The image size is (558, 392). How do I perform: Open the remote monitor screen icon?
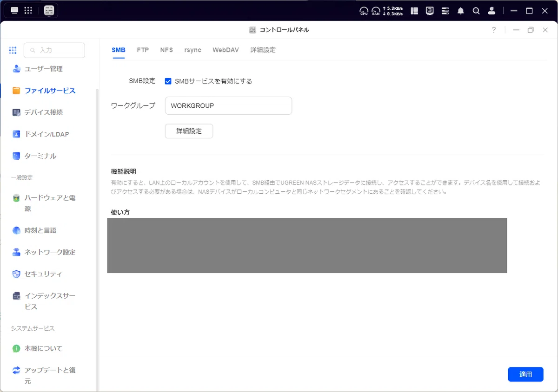pos(430,11)
